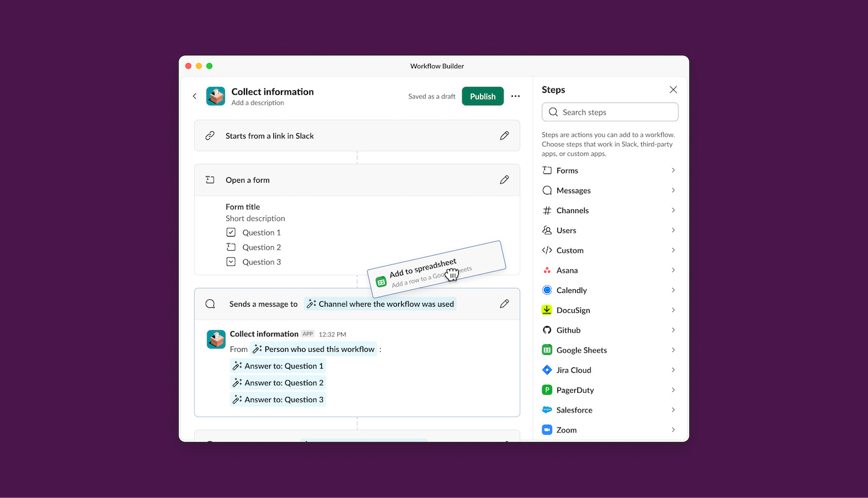This screenshot has width=868, height=498.
Task: Click the Asana icon in Steps list
Action: tap(547, 271)
